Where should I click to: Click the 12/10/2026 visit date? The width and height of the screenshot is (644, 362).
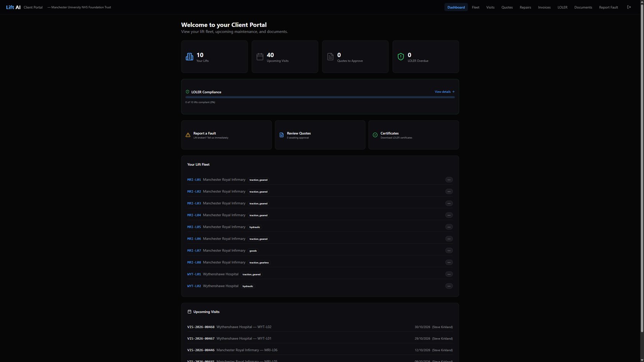[x=422, y=350]
